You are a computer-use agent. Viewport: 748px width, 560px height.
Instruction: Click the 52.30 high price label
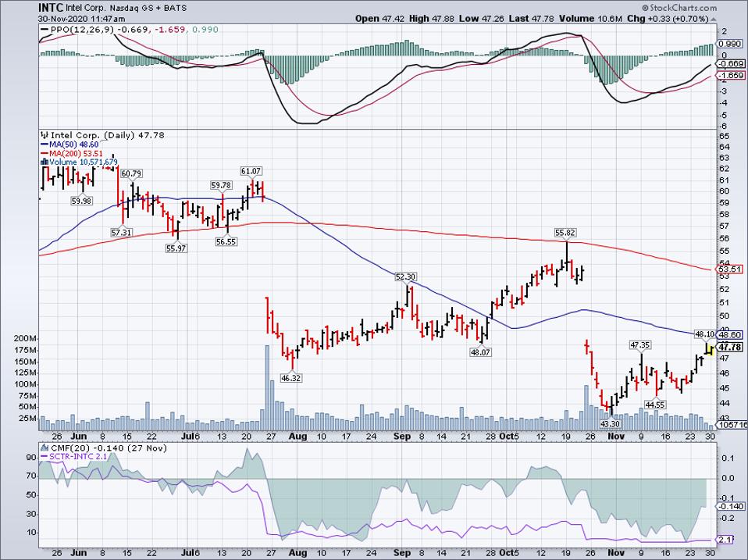[x=405, y=276]
